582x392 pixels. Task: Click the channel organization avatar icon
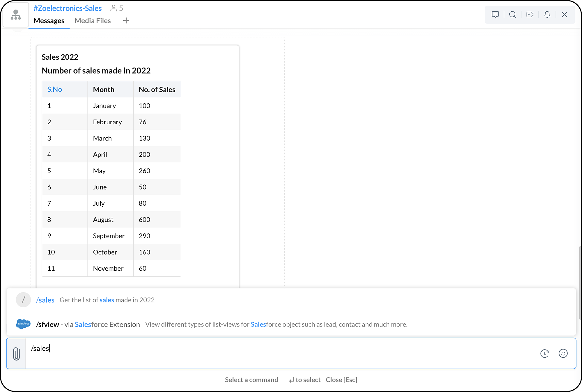(x=16, y=15)
